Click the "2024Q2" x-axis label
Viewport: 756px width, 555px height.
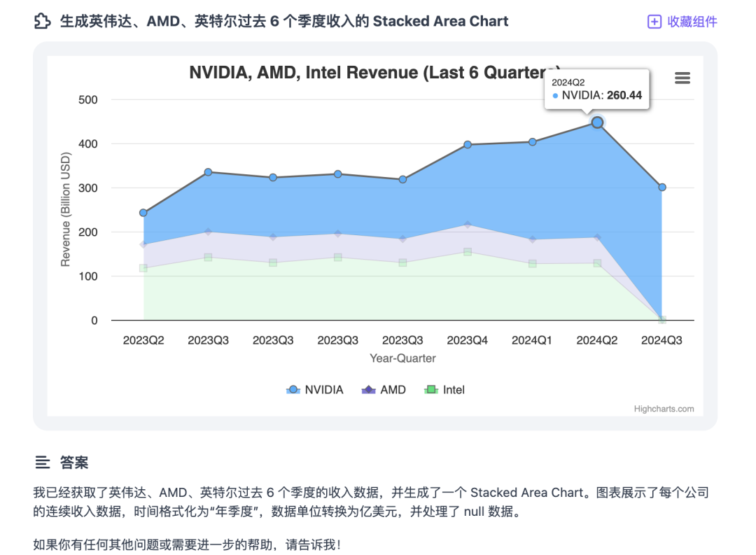point(597,340)
